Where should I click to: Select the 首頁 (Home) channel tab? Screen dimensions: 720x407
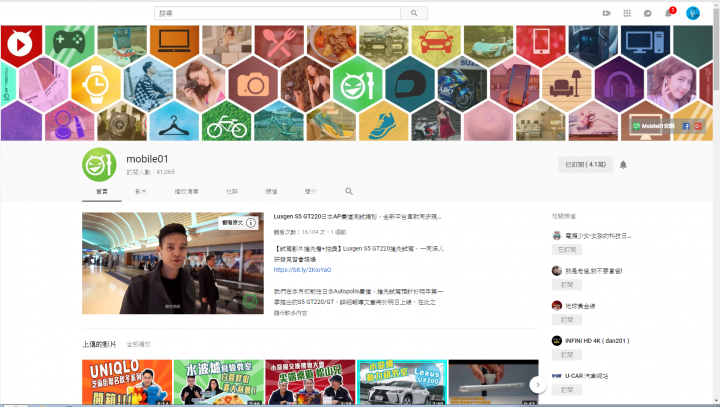[x=102, y=192]
